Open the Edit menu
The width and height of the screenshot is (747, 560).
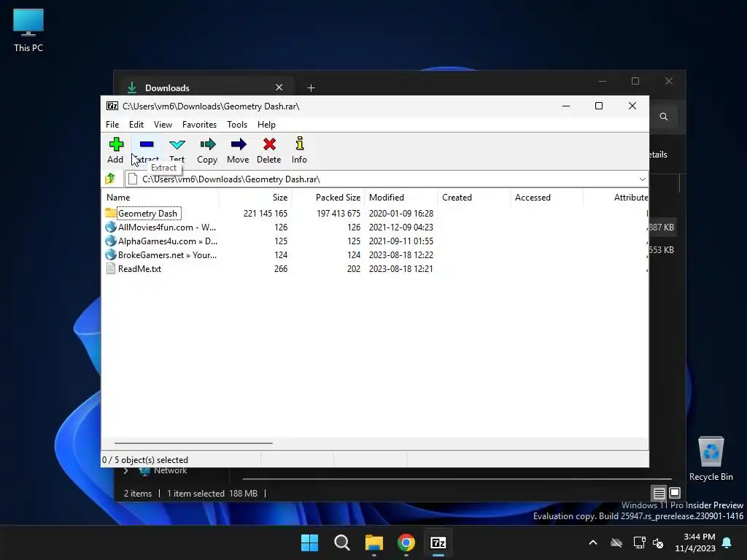coord(136,124)
